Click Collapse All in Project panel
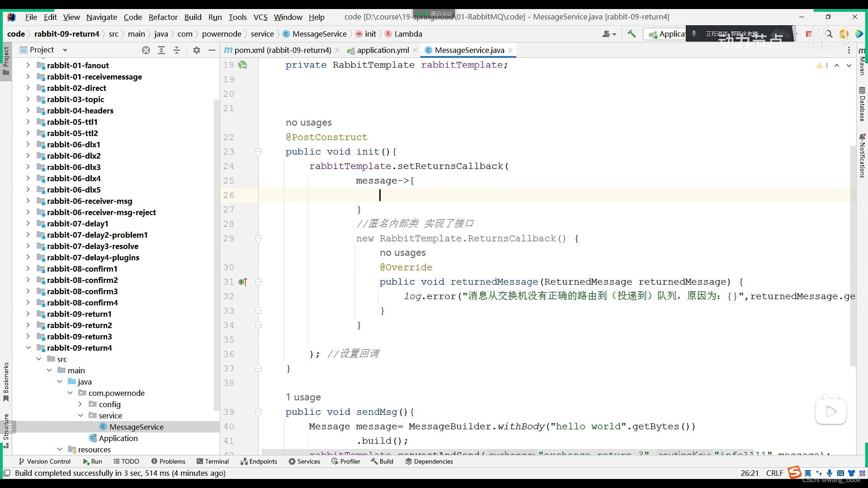The height and width of the screenshot is (488, 868). (177, 50)
